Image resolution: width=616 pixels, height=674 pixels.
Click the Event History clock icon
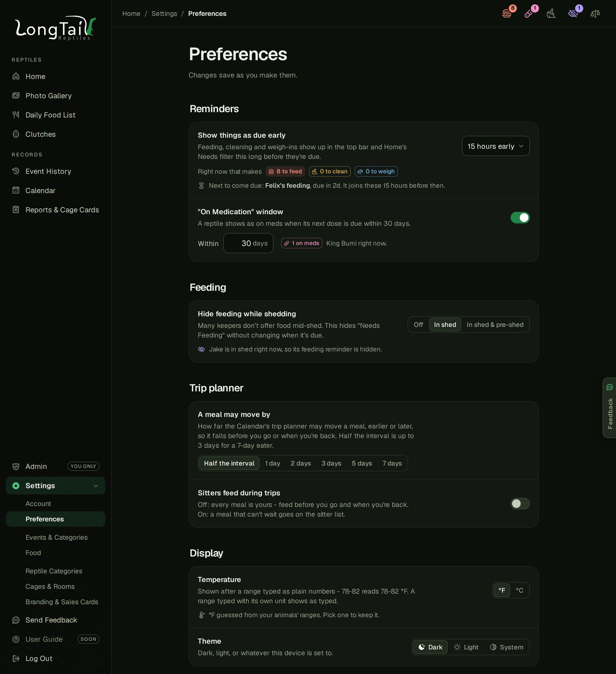click(x=16, y=171)
